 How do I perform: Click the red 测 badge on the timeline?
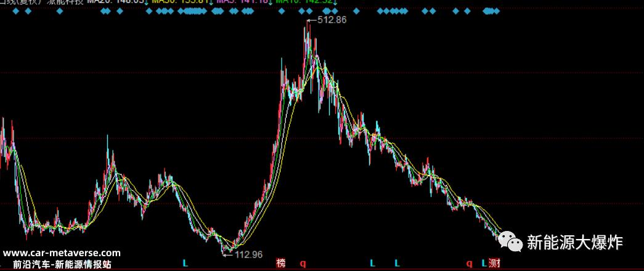pos(494,263)
